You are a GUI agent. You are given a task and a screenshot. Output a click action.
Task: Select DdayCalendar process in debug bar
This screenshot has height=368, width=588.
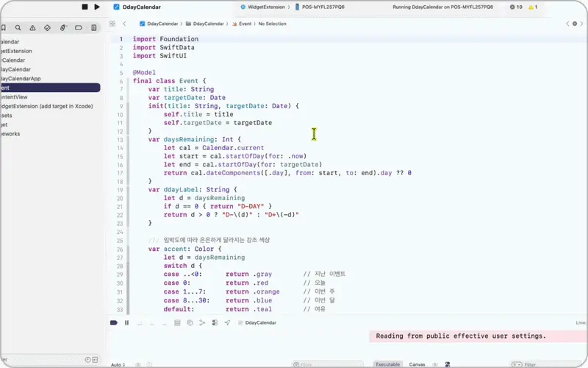(257, 322)
